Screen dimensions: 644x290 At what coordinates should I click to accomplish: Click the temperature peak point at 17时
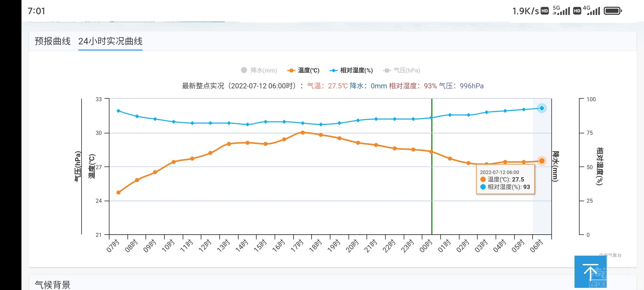pyautogui.click(x=303, y=133)
